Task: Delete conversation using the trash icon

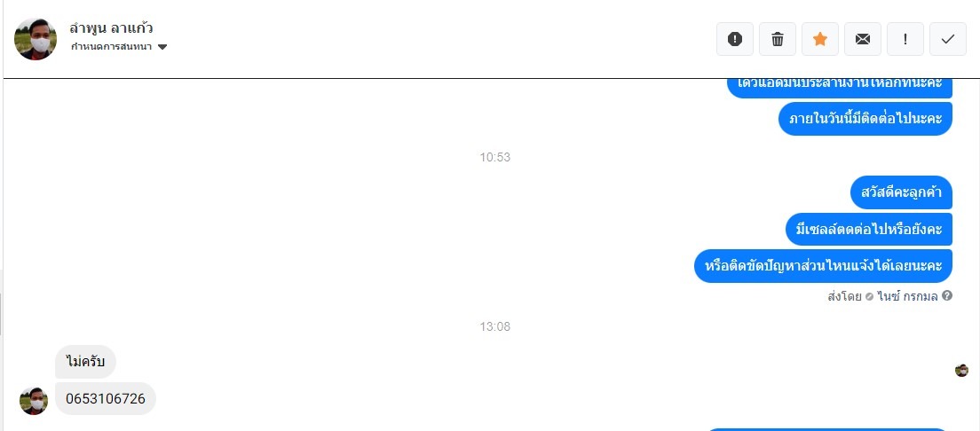Action: (x=778, y=39)
